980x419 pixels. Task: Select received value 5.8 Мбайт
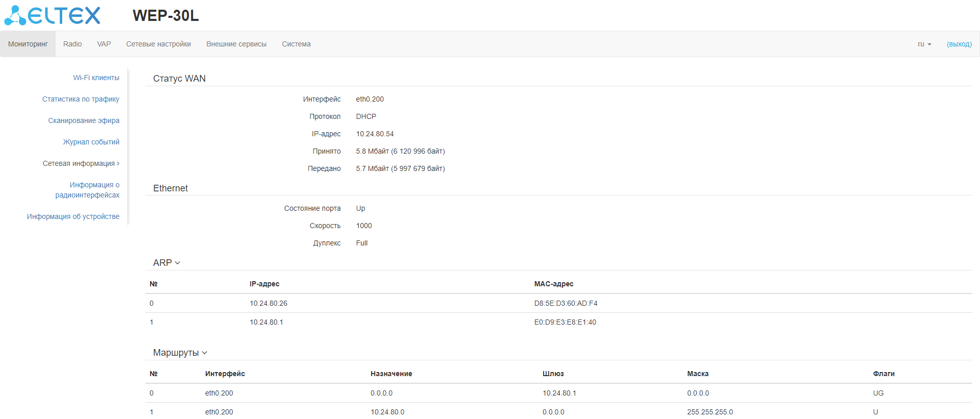point(401,151)
